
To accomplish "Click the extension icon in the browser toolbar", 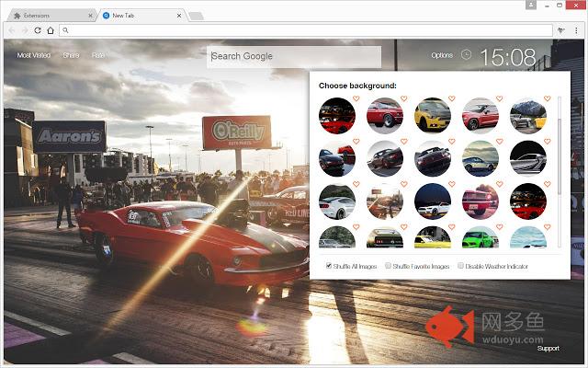I will [560, 30].
